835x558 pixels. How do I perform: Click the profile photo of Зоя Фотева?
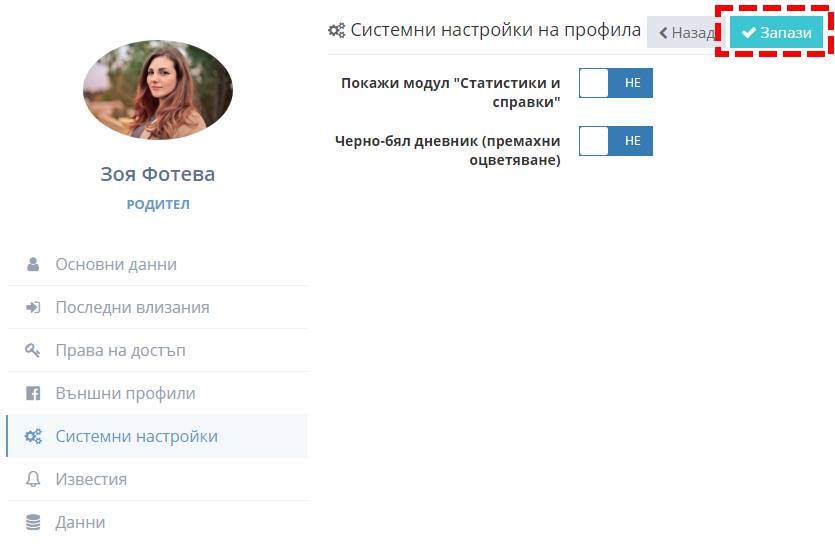pyautogui.click(x=158, y=90)
